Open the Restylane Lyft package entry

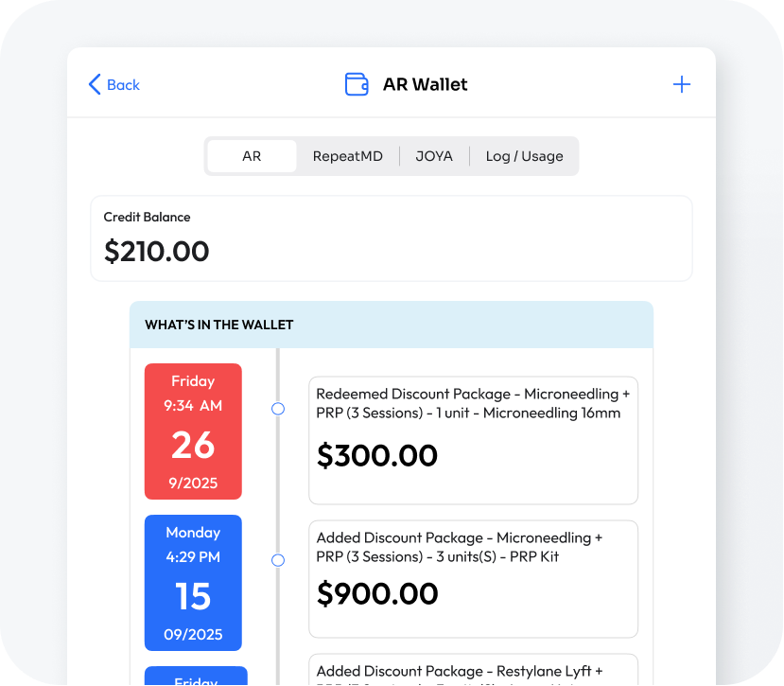(x=473, y=670)
